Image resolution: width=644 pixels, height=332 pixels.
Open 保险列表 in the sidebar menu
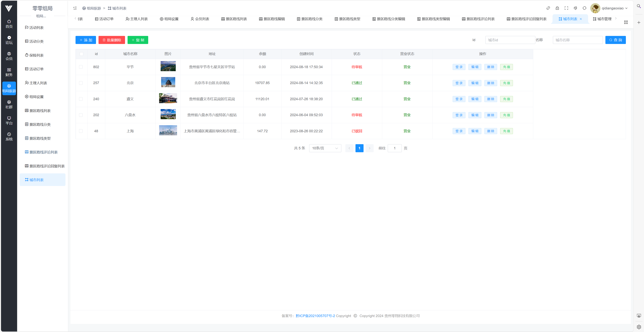[36, 55]
